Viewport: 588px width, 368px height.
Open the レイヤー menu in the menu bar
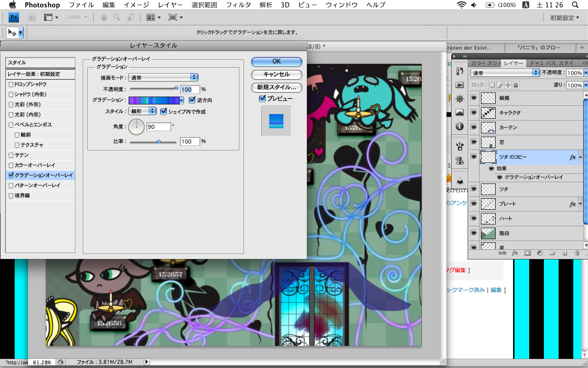coord(170,5)
